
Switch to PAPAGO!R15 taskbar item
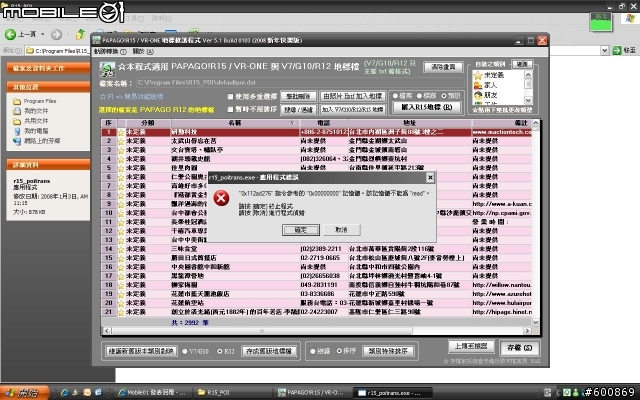point(311,393)
